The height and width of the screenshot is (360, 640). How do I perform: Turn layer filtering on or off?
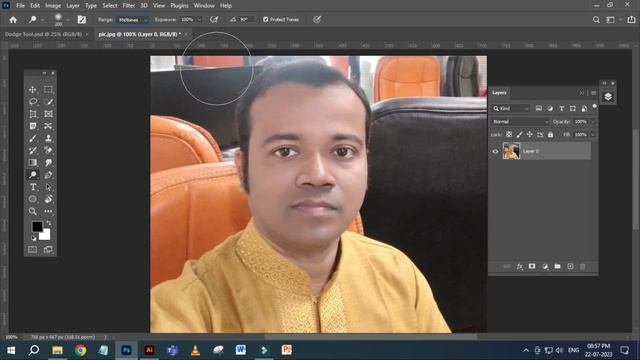click(595, 107)
